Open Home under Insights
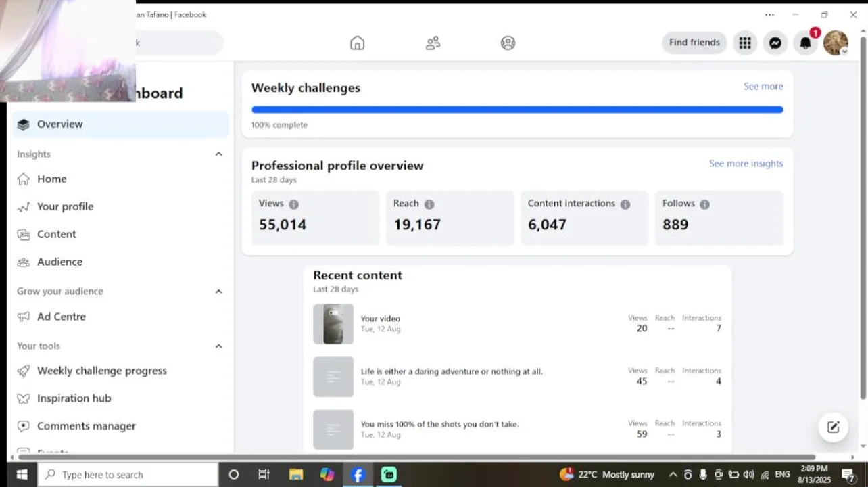868x487 pixels. point(120,179)
